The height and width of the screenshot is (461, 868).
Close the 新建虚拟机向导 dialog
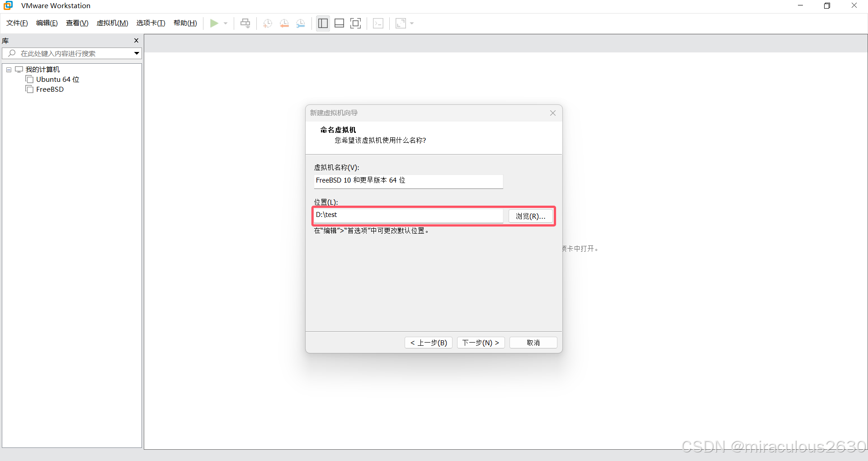[x=553, y=113]
